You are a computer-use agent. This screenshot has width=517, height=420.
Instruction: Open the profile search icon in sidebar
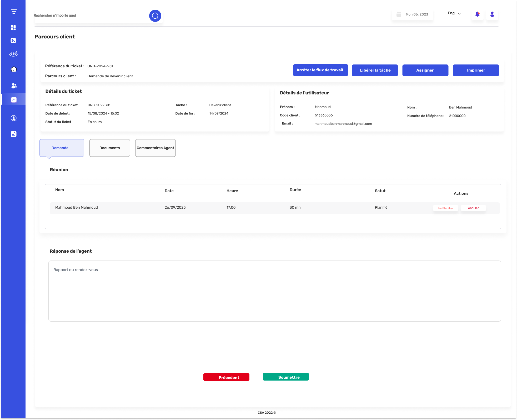click(14, 118)
